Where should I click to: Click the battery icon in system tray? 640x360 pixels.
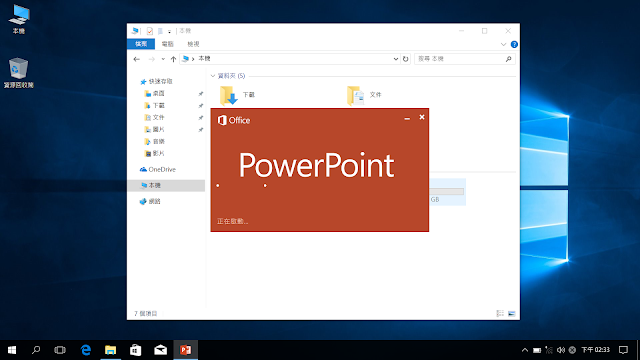(537, 350)
